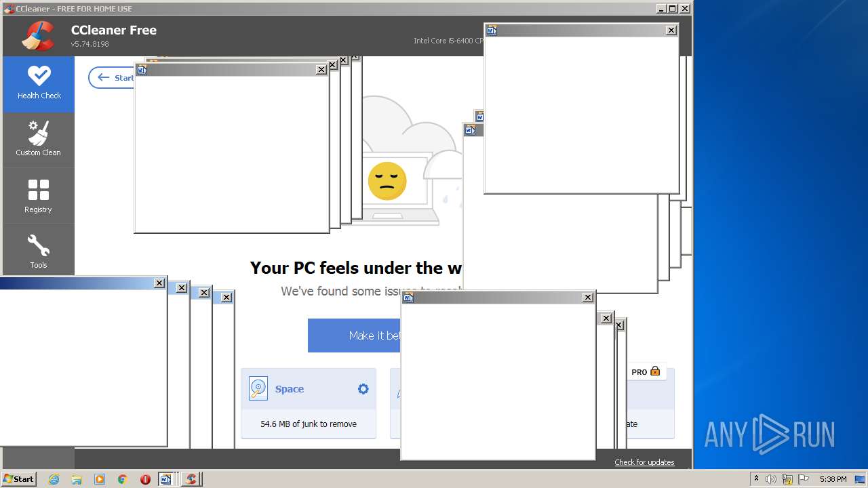Close the blank popup covering the 'Make it better' button
The width and height of the screenshot is (868, 488).
pyautogui.click(x=588, y=298)
